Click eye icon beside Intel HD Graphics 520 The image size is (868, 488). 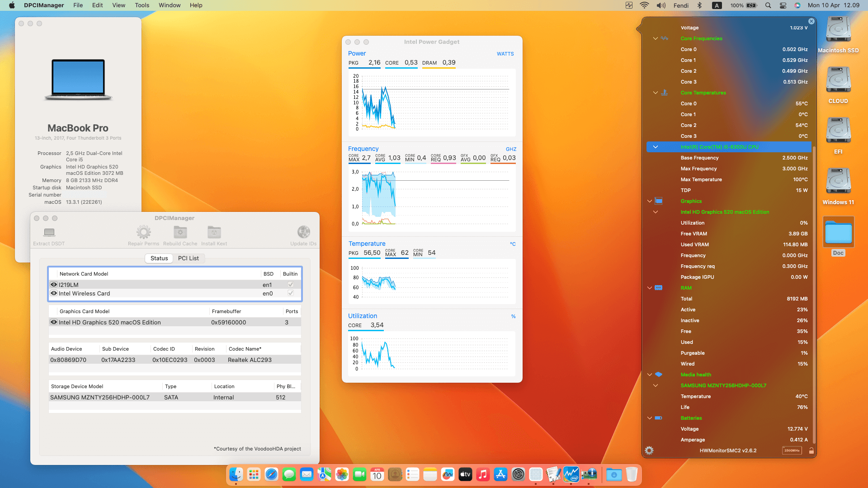(54, 322)
